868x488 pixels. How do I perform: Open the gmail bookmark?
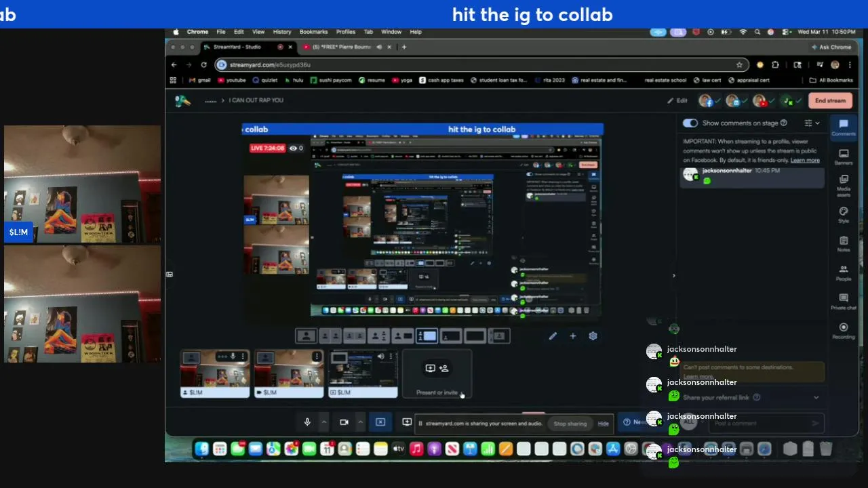pos(199,80)
